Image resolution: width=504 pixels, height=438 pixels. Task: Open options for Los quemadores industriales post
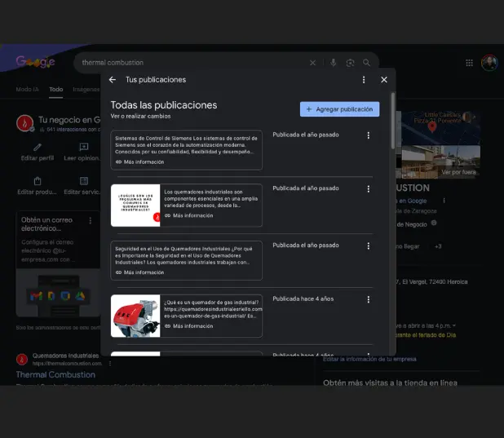pos(369,188)
